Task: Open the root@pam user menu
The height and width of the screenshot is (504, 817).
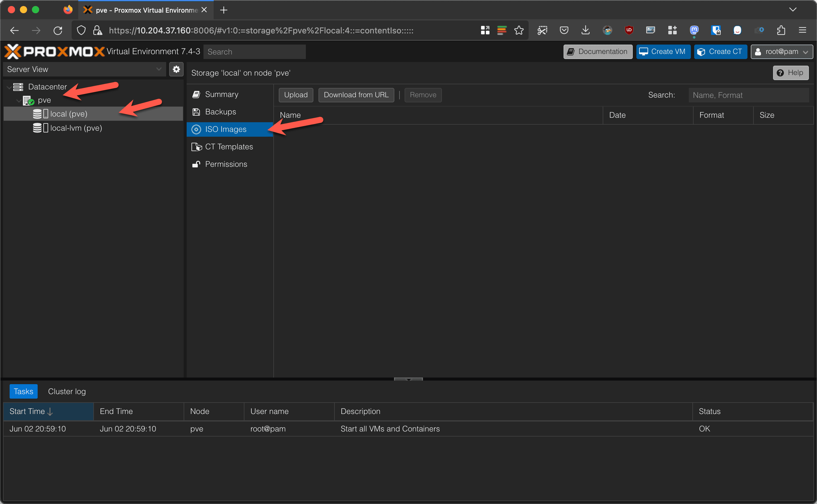Action: point(782,52)
